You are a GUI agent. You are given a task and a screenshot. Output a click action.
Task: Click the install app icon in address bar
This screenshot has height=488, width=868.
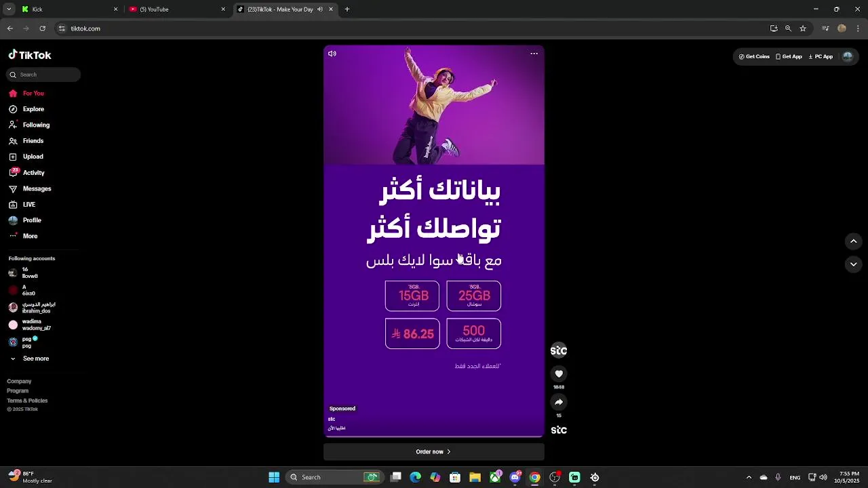[x=774, y=28]
